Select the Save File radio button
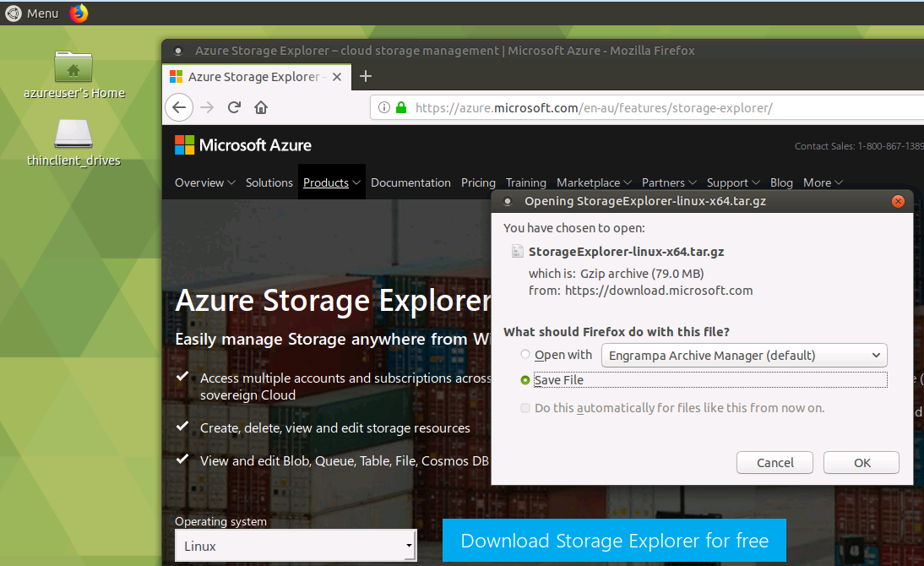The height and width of the screenshot is (566, 924). (x=525, y=380)
